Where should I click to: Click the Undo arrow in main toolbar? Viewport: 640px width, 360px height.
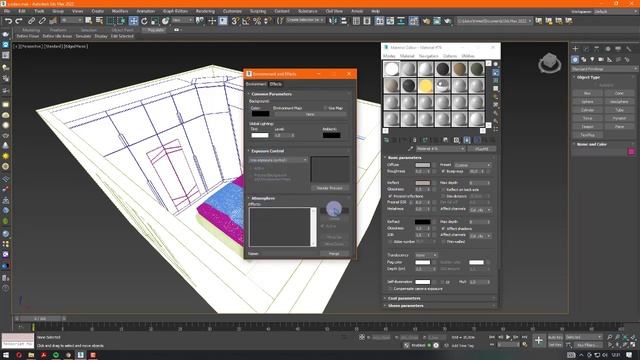click(8, 21)
